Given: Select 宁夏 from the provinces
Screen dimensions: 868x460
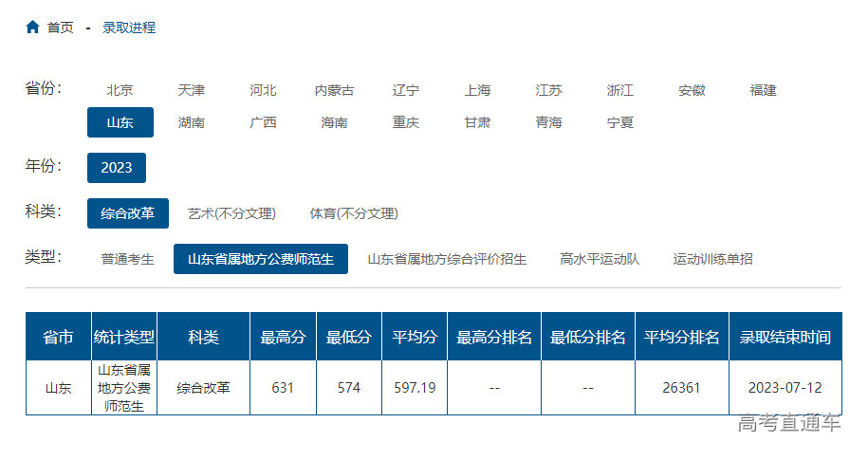Looking at the screenshot, I should [x=619, y=122].
